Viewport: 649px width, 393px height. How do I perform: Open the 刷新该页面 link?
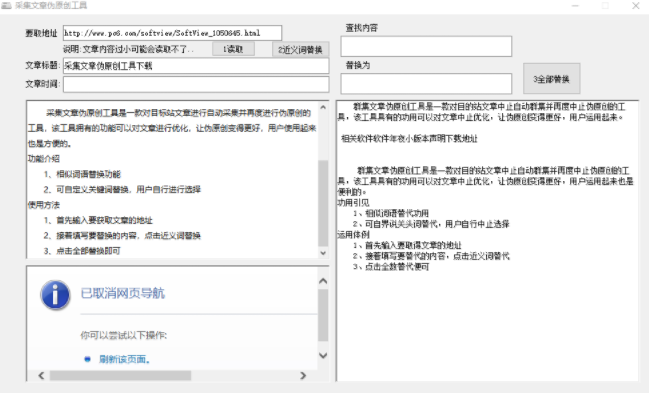(x=124, y=359)
